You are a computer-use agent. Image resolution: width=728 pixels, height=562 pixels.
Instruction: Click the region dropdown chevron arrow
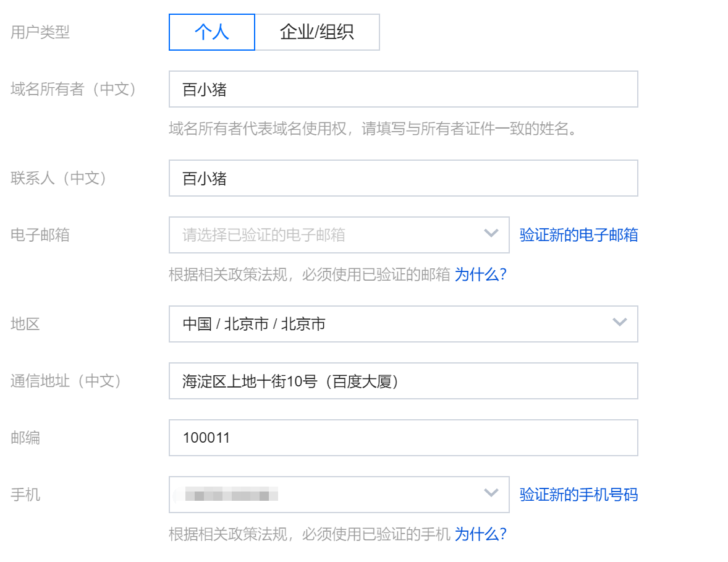tap(620, 322)
